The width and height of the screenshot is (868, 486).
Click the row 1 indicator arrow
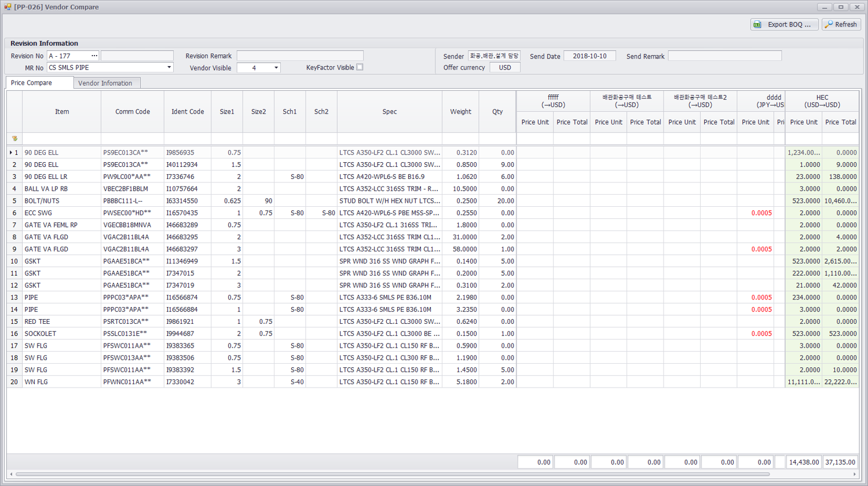tap(10, 153)
